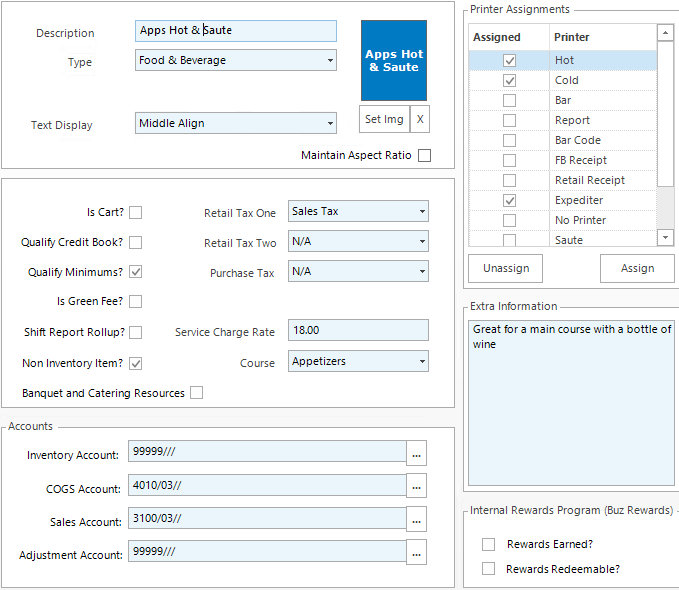The image size is (679, 590).
Task: Open Sales Account browse ellipsis button
Action: 417,520
